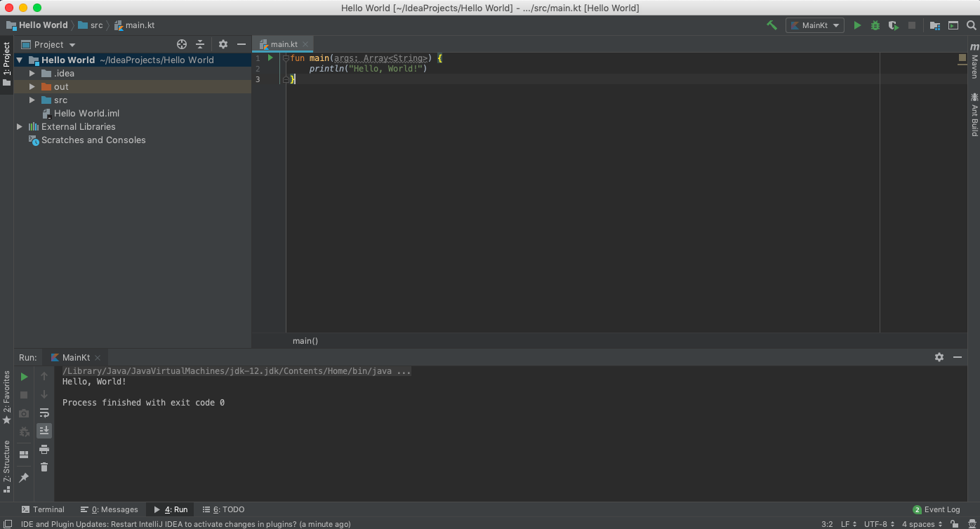Run MainKt with the toolbar play icon
The width and height of the screenshot is (980, 529).
[857, 25]
